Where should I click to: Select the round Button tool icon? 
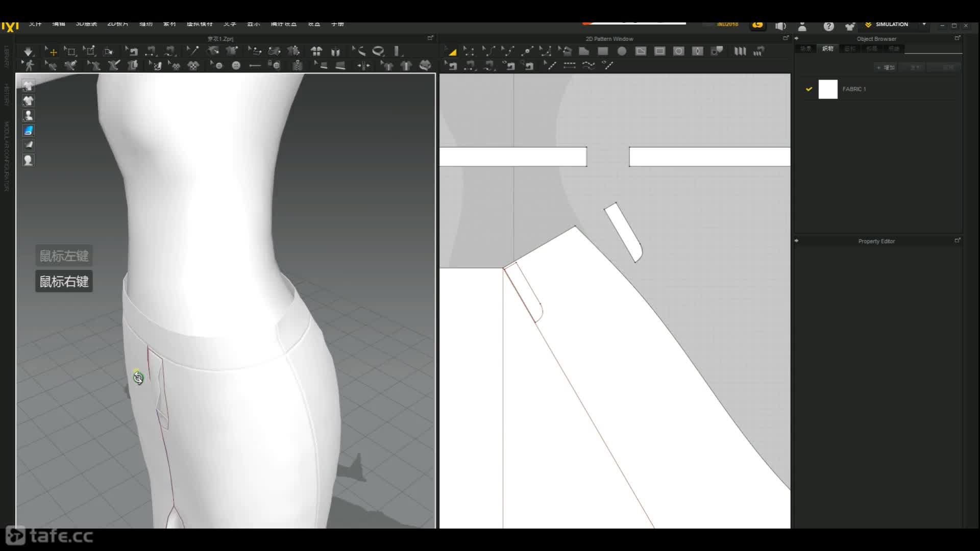pyautogui.click(x=236, y=65)
